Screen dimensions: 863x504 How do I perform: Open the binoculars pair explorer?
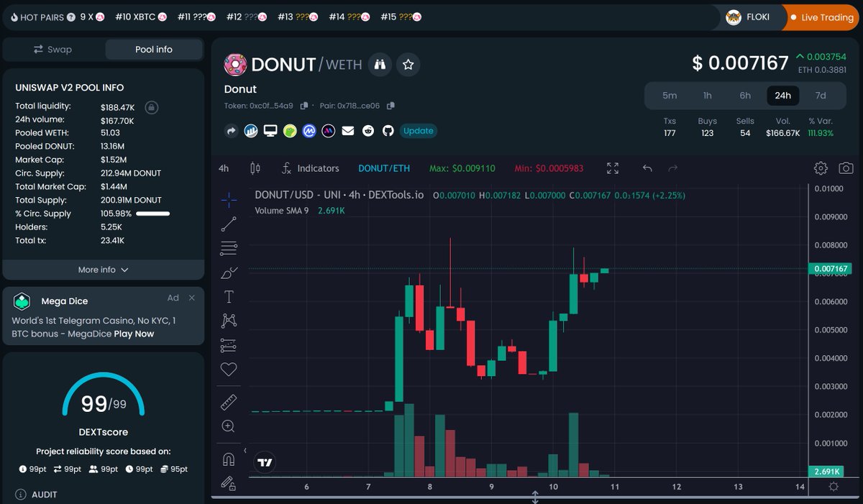pos(380,65)
